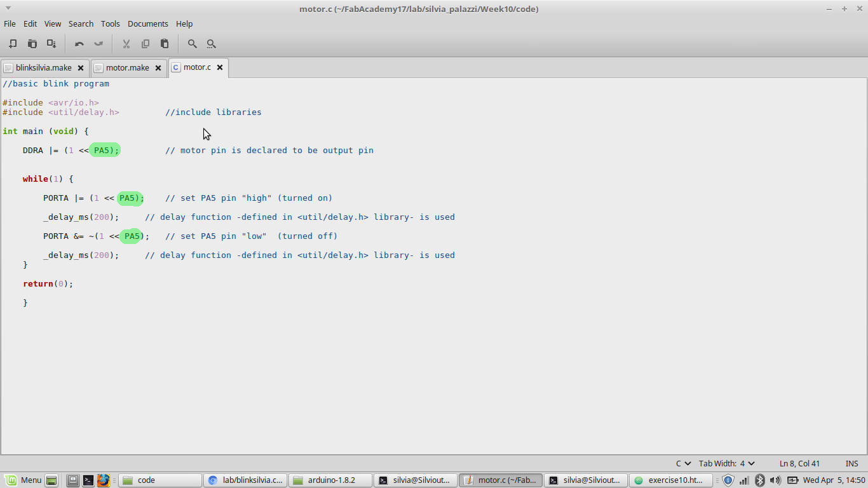This screenshot has height=488, width=868.
Task: Open the Edit menu
Action: pos(31,24)
